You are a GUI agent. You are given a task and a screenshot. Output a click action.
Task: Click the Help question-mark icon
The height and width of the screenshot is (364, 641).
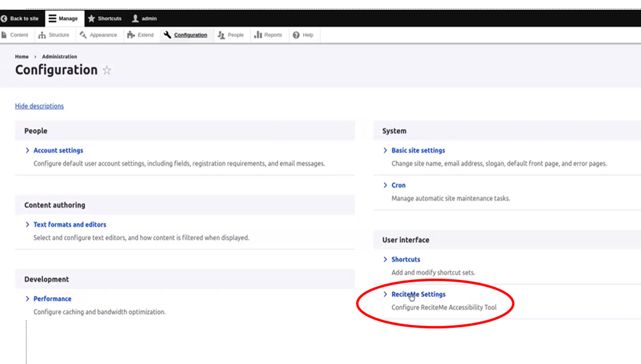[x=295, y=35]
